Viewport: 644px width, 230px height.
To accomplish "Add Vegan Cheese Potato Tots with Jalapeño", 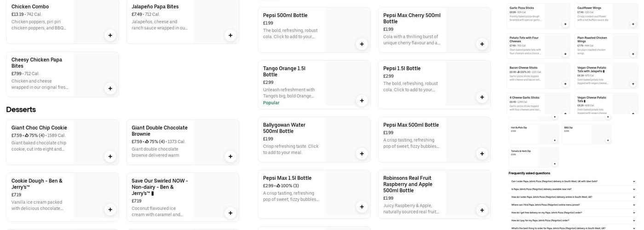I will (x=633, y=84).
